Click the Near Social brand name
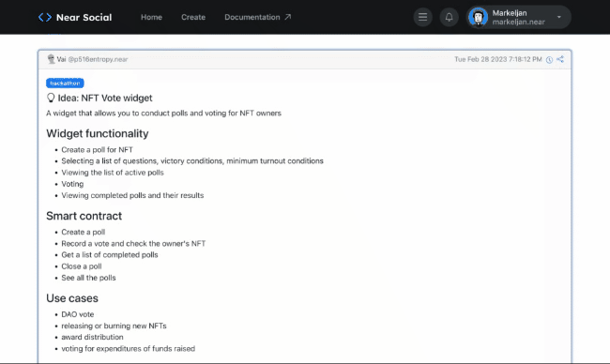 coord(84,18)
